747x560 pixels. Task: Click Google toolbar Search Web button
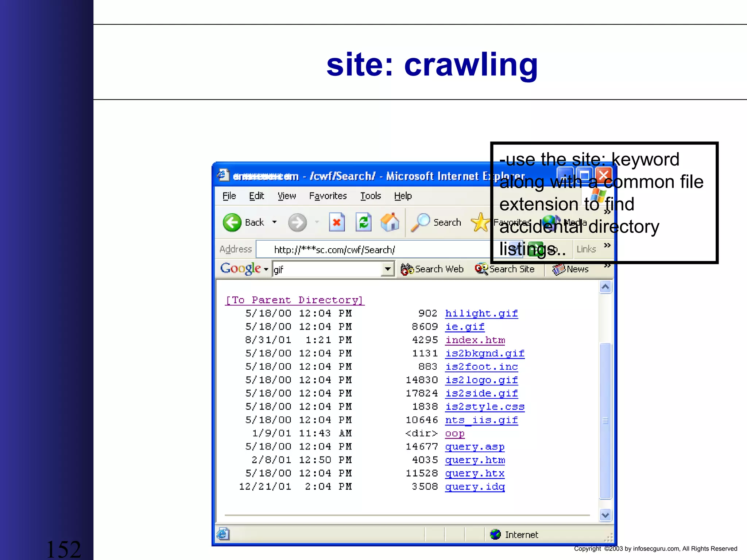432,269
